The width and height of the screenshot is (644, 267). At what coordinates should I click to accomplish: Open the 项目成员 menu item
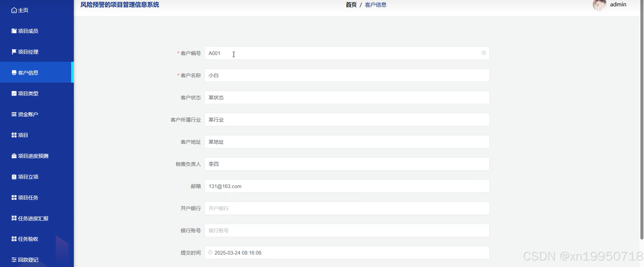pos(37,31)
